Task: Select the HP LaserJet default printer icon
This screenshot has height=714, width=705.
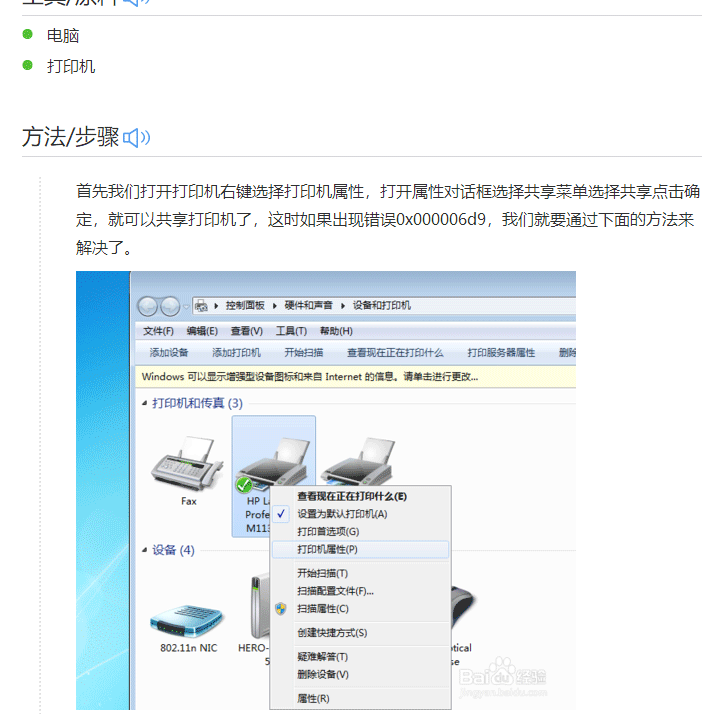Action: 273,462
